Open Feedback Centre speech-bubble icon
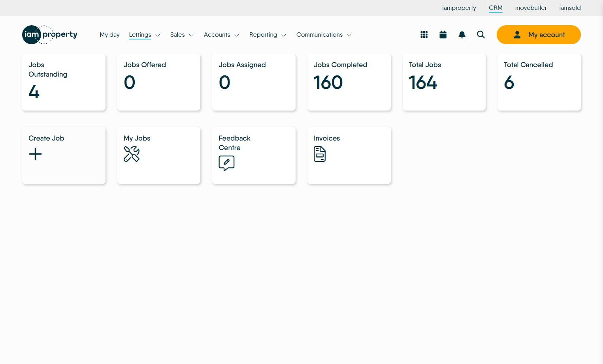This screenshot has height=364, width=603. (226, 163)
